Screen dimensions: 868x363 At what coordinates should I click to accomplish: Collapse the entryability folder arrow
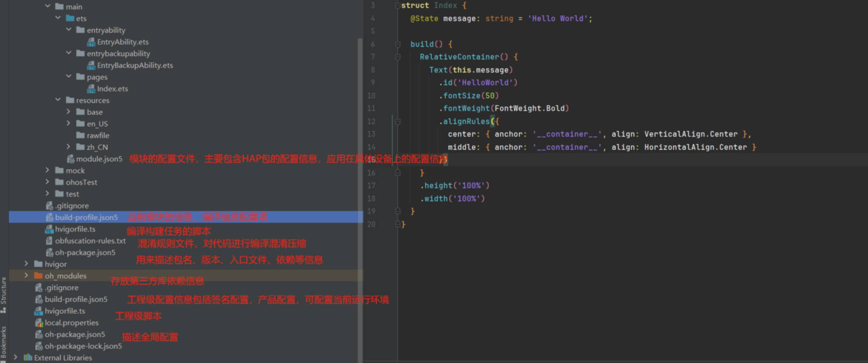pos(69,29)
